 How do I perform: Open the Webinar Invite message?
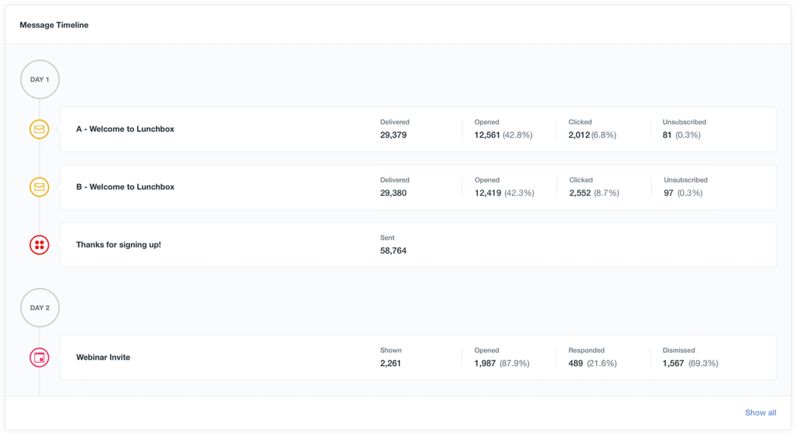coord(103,357)
